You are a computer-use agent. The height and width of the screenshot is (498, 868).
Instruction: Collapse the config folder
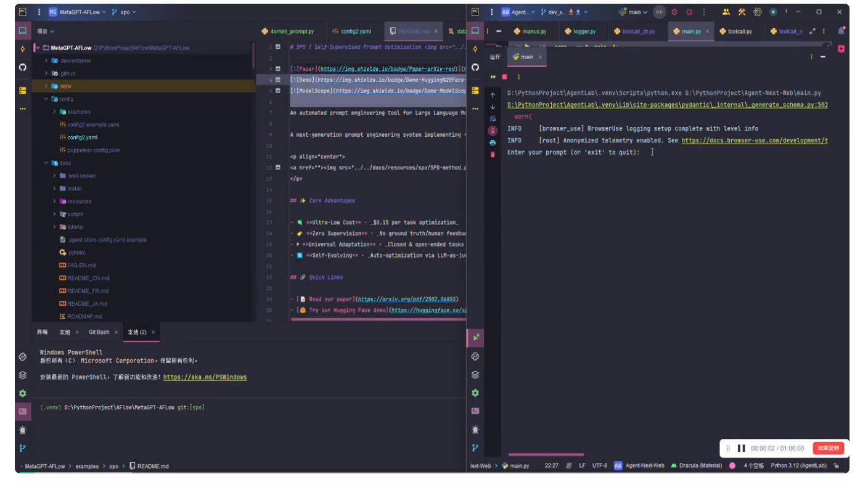click(x=46, y=99)
